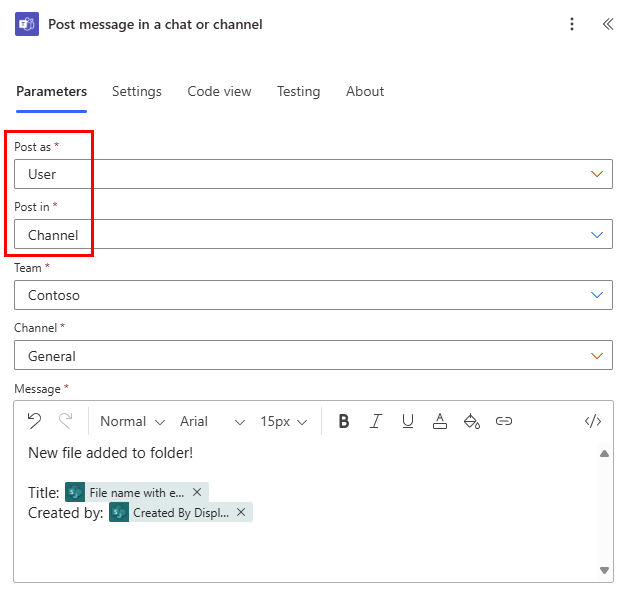This screenshot has width=623, height=602.
Task: Click SharePoint icon on File name token
Action: pyautogui.click(x=75, y=492)
